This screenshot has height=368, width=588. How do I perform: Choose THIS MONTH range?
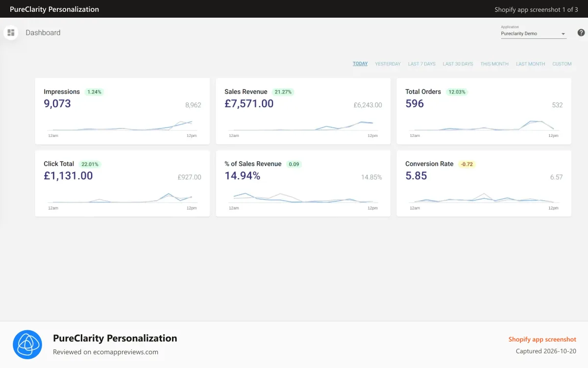coord(494,64)
